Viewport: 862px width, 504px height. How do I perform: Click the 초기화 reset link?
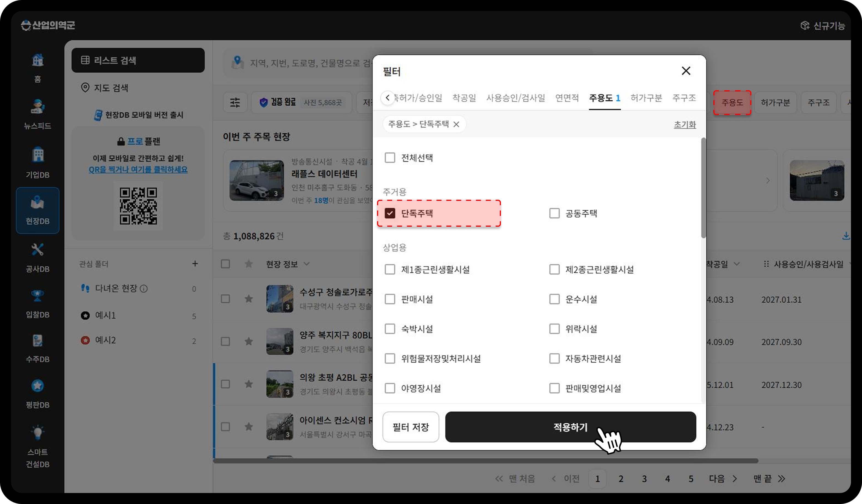point(685,124)
